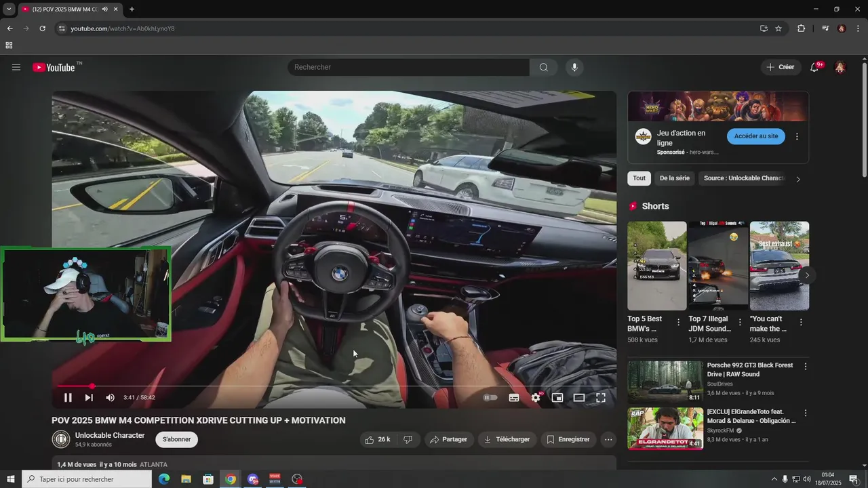
Task: Open the sponsored ad options menu
Action: tap(797, 136)
